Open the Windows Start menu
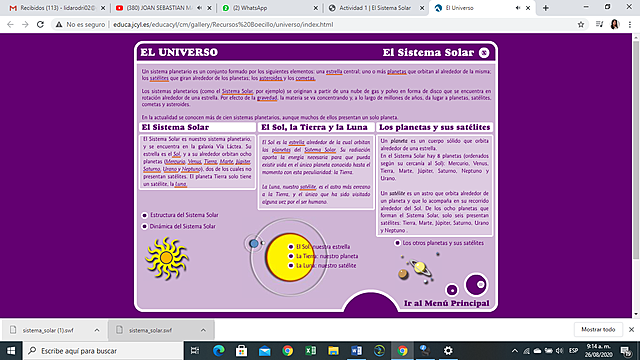The width and height of the screenshot is (640, 360). [11, 351]
